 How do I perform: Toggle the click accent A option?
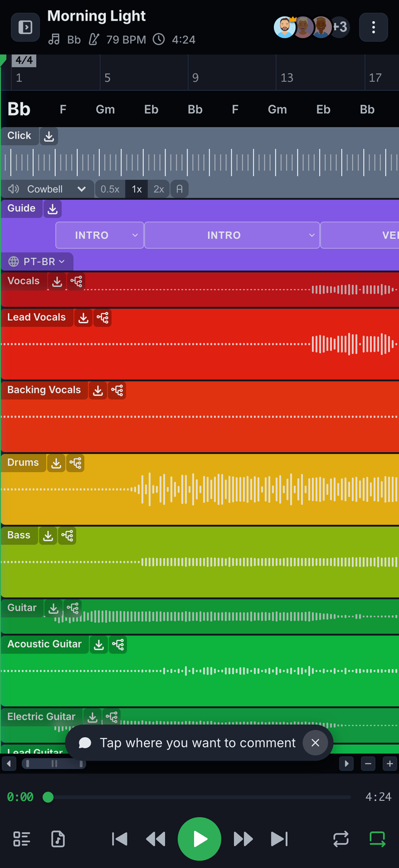point(180,189)
